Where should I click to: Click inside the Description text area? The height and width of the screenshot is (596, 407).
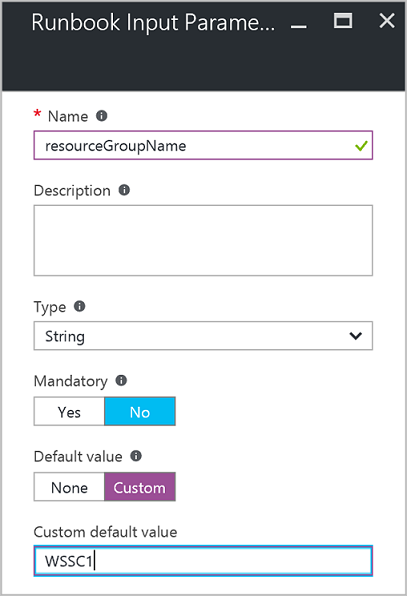pyautogui.click(x=203, y=241)
